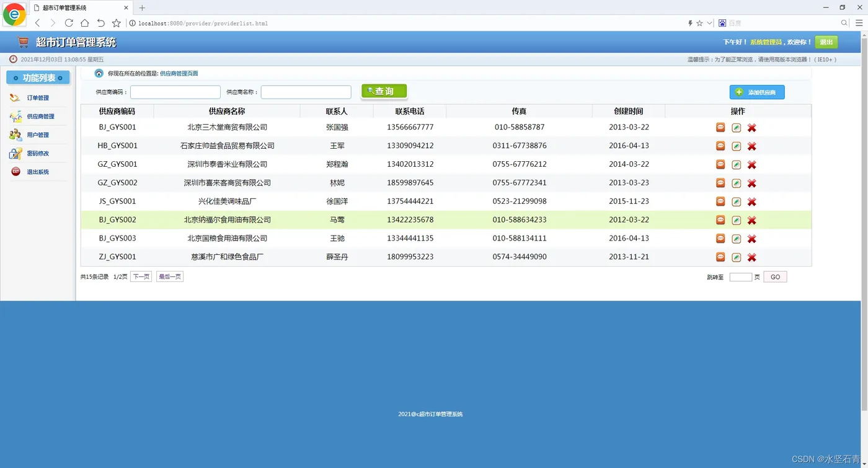Screen dimensions: 868x468
Task: Focus the 供应商名称 input field
Action: coord(306,92)
